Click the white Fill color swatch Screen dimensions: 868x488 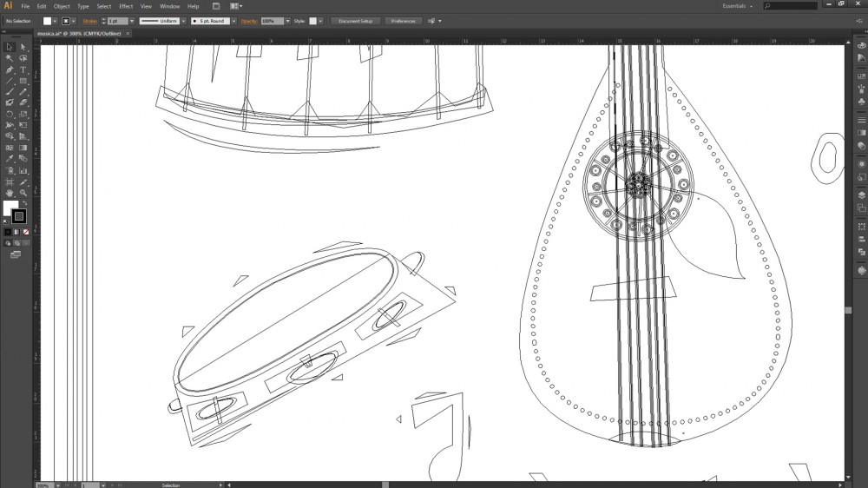pyautogui.click(x=11, y=209)
